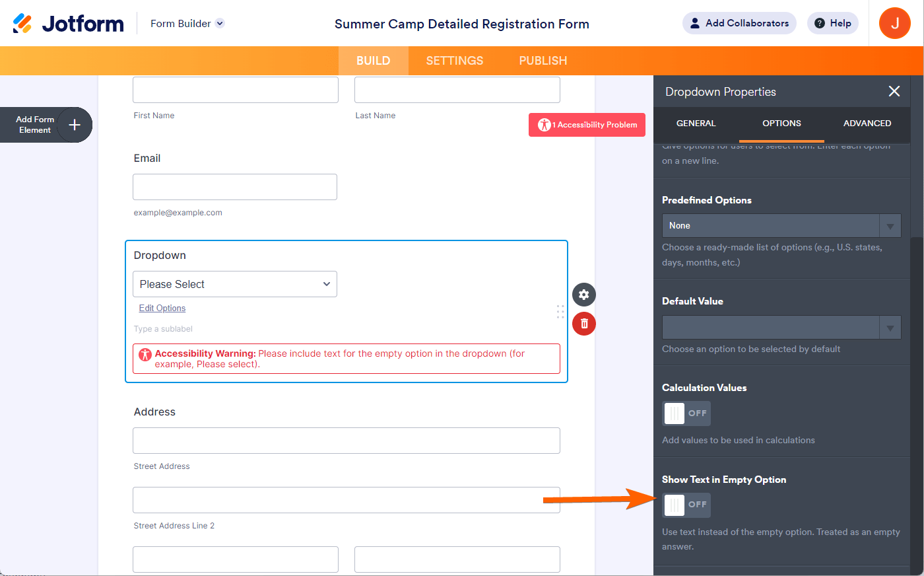This screenshot has width=924, height=576.
Task: Click the Edit Options link
Action: coord(162,308)
